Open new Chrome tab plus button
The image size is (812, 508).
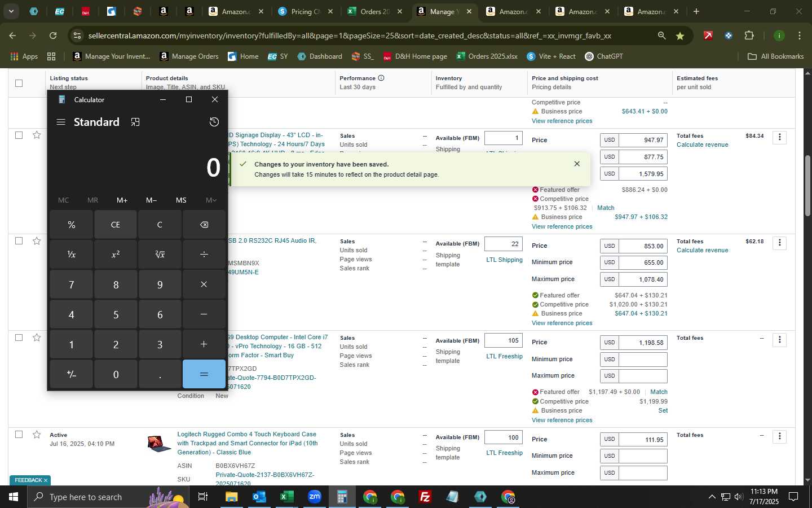coord(696,11)
